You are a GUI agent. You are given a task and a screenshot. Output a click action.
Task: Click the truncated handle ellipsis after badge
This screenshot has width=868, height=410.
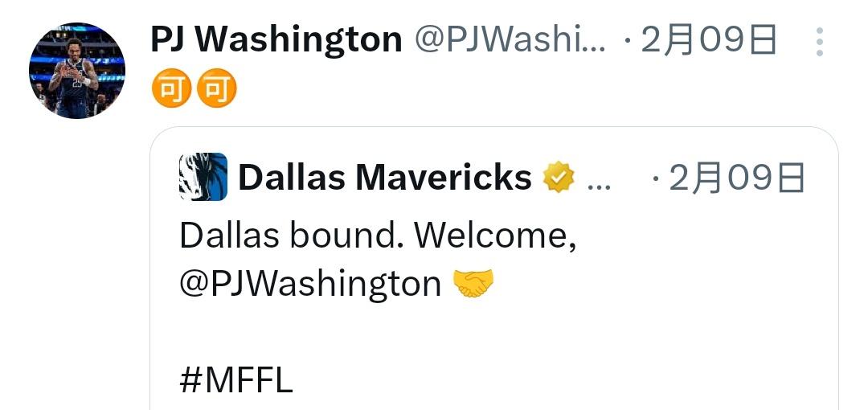click(x=599, y=187)
